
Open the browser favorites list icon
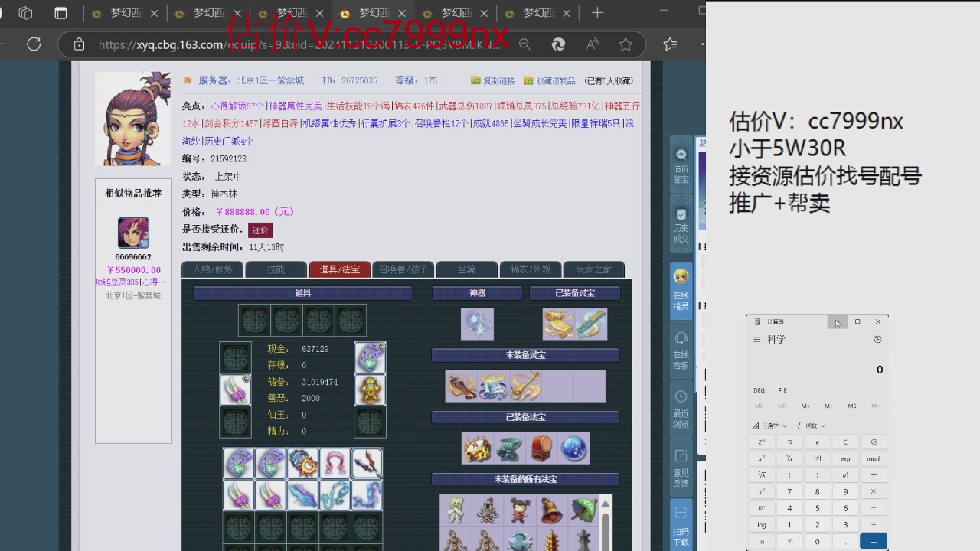pyautogui.click(x=670, y=44)
